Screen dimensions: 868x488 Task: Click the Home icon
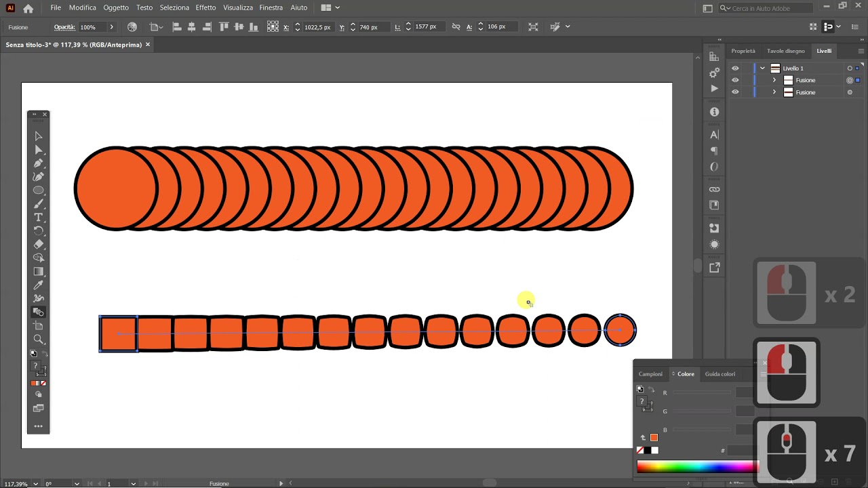[28, 8]
